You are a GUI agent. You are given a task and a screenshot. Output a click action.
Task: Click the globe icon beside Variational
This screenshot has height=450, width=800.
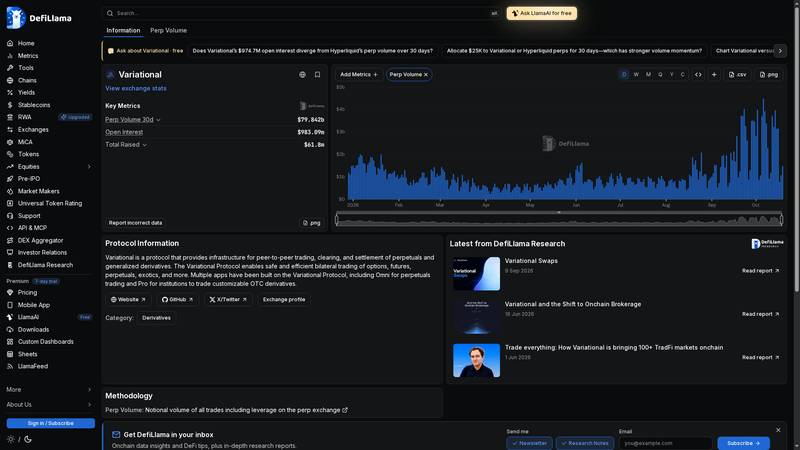(x=303, y=74)
